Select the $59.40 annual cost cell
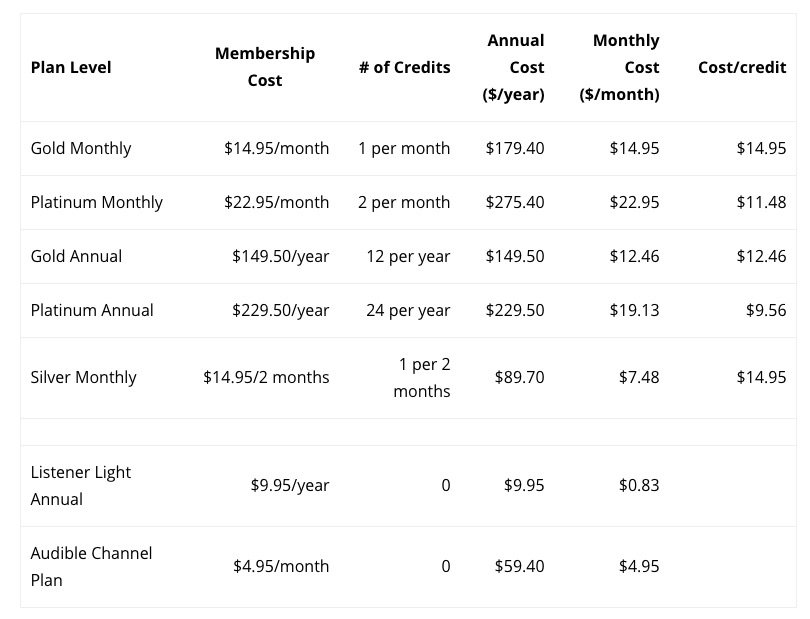This screenshot has height=619, width=810. 519,566
